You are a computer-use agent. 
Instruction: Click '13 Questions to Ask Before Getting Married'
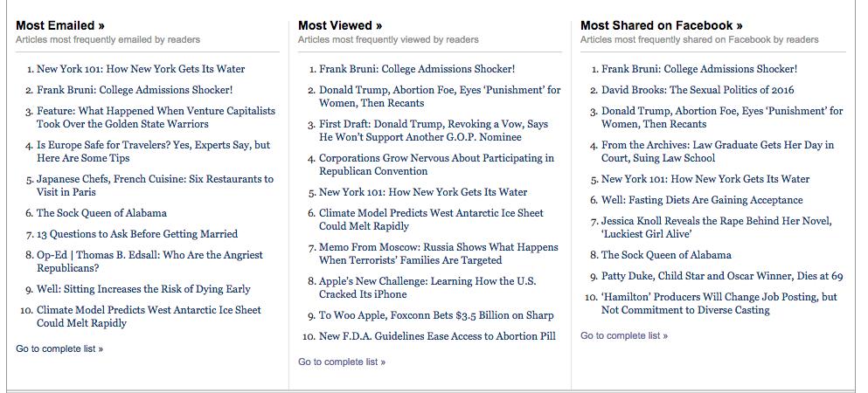point(137,234)
